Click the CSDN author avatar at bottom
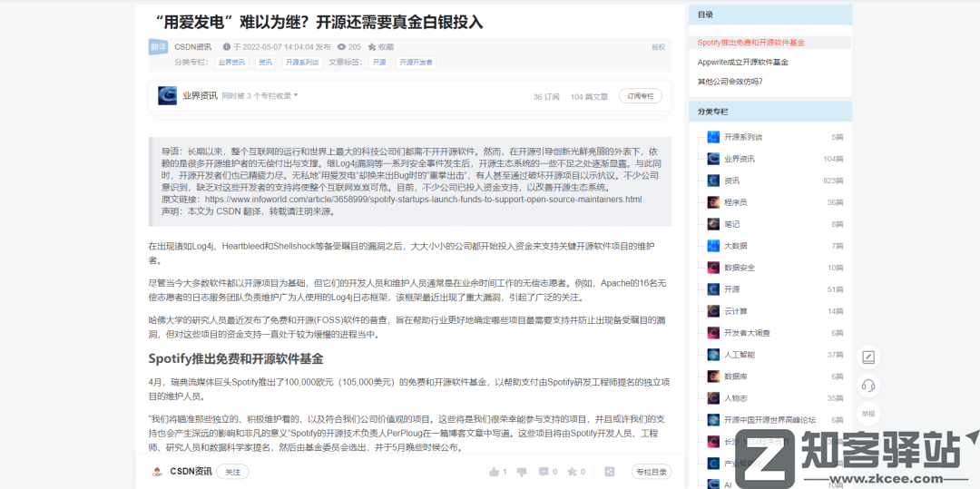 pyautogui.click(x=157, y=472)
